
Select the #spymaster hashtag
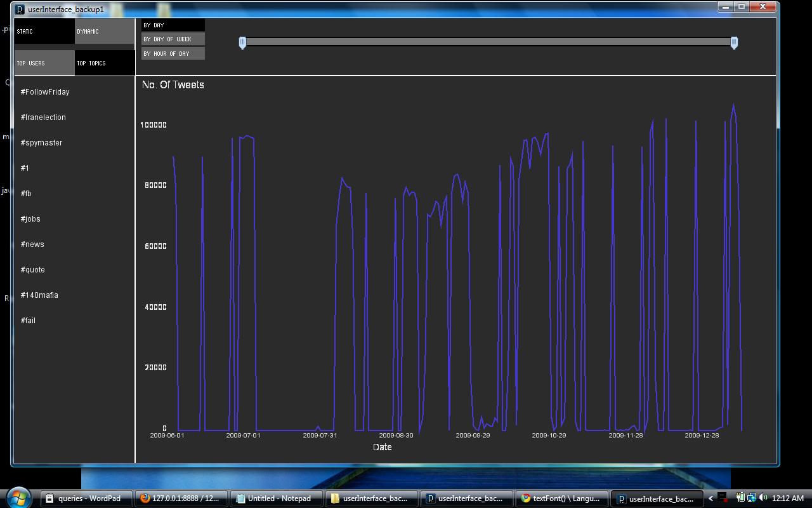click(41, 143)
